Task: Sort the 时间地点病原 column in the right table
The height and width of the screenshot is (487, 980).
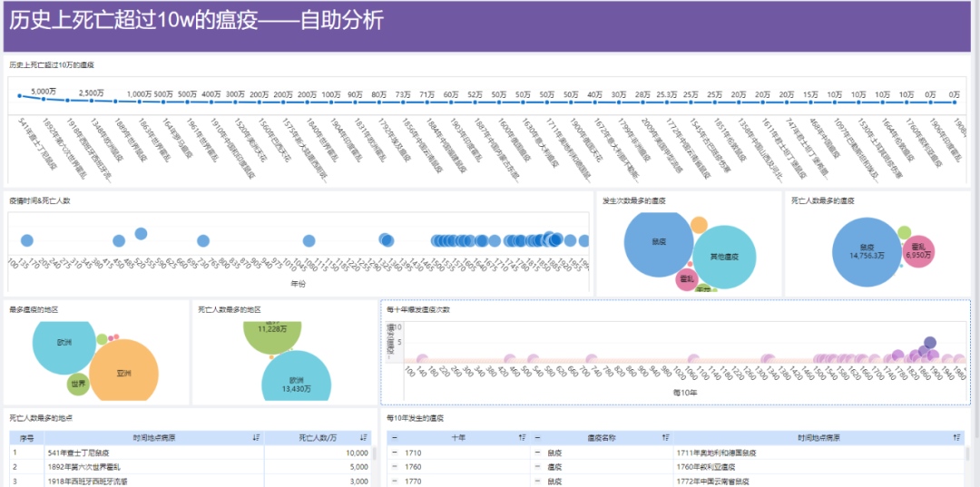Action: point(956,438)
